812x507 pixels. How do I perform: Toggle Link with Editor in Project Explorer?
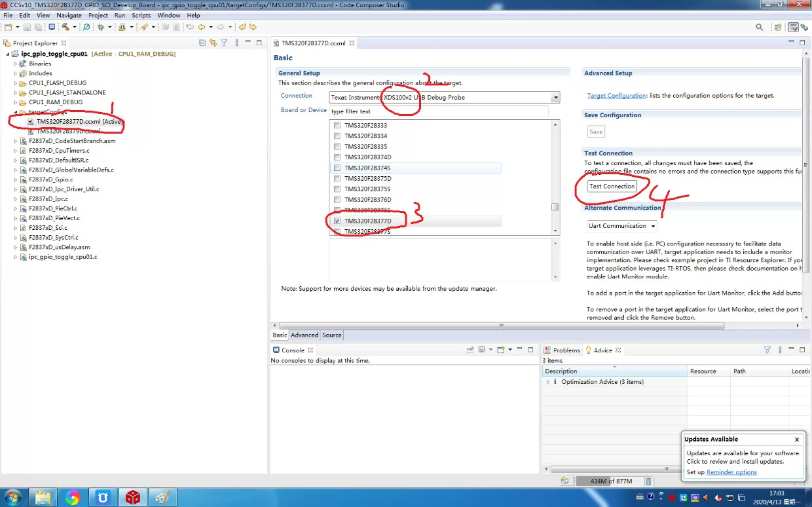point(213,43)
